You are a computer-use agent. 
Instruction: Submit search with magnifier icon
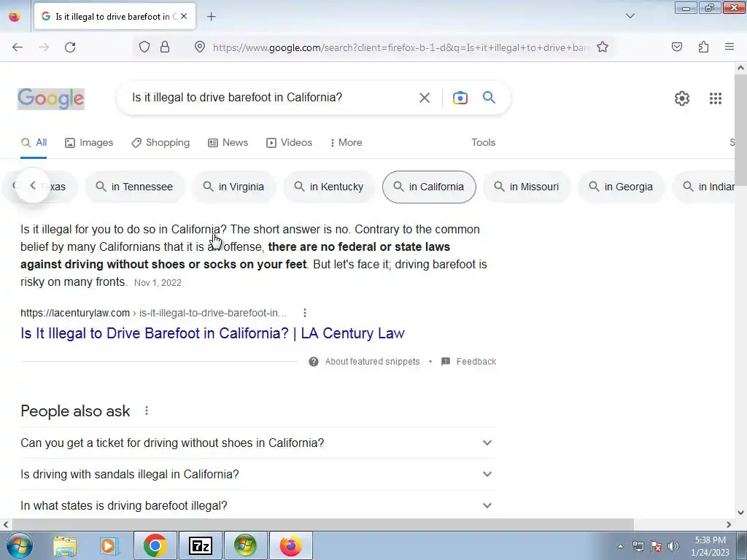pos(489,98)
